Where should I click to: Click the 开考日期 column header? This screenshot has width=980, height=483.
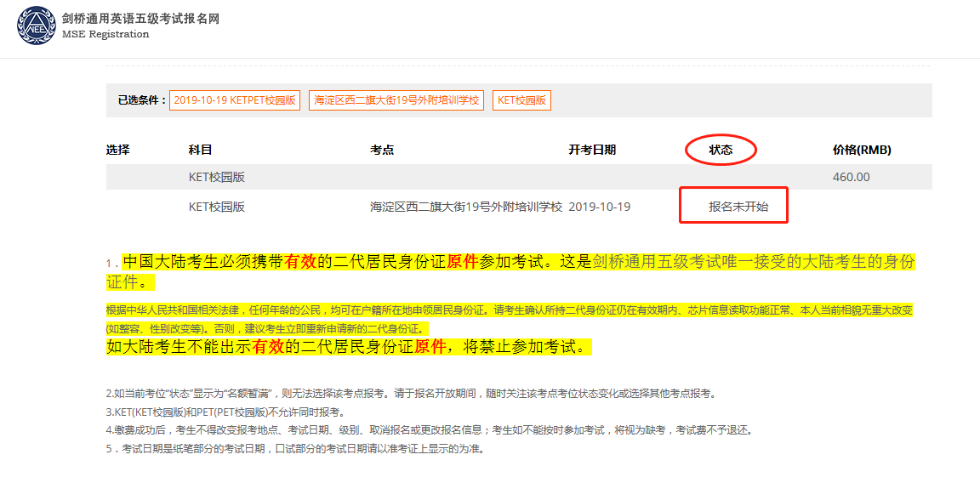click(592, 150)
